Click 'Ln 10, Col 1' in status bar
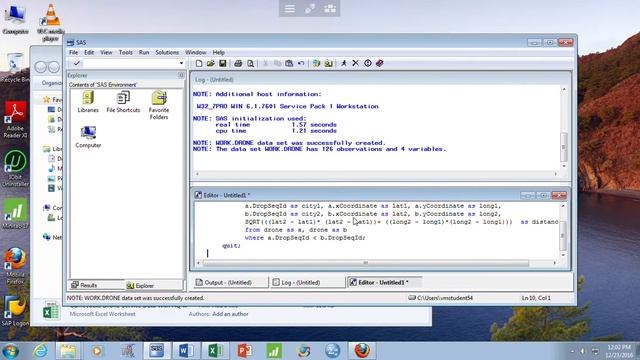Image resolution: width=640 pixels, height=360 pixels. 536,298
